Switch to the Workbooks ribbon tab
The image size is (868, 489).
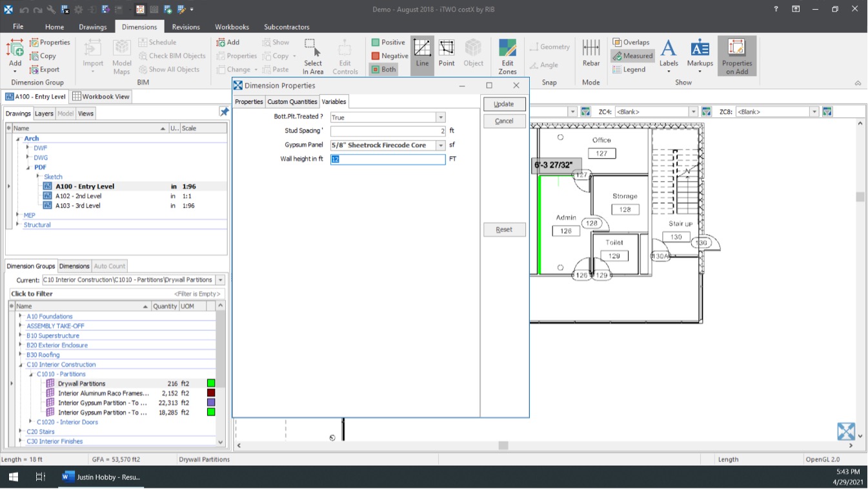pos(232,27)
